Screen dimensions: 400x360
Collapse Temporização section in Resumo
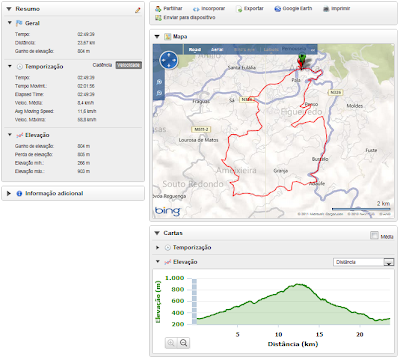click(10, 66)
